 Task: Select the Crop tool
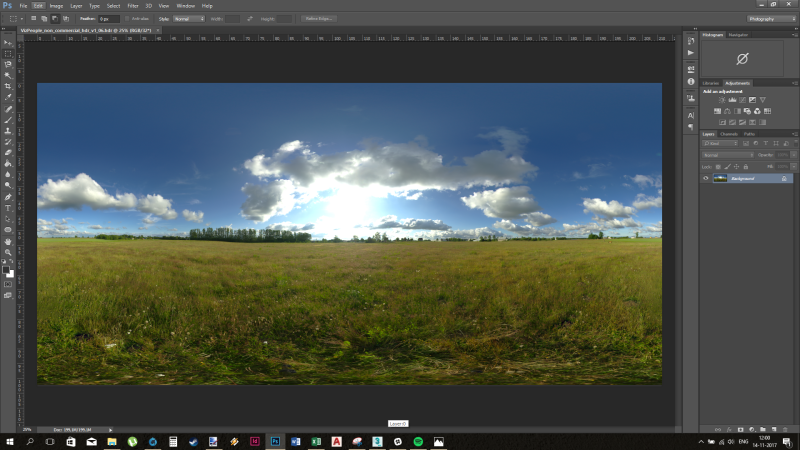tap(8, 86)
